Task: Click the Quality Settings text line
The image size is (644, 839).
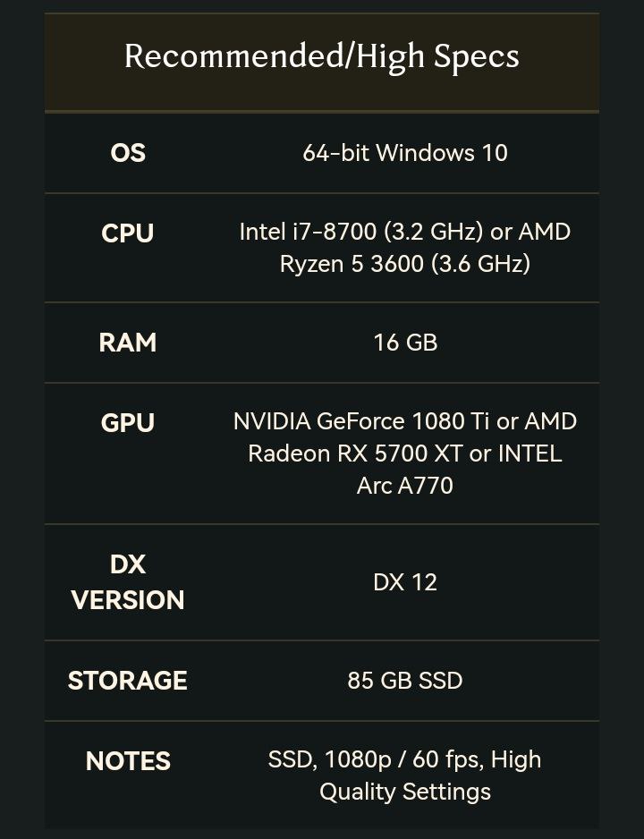Action: (405, 792)
